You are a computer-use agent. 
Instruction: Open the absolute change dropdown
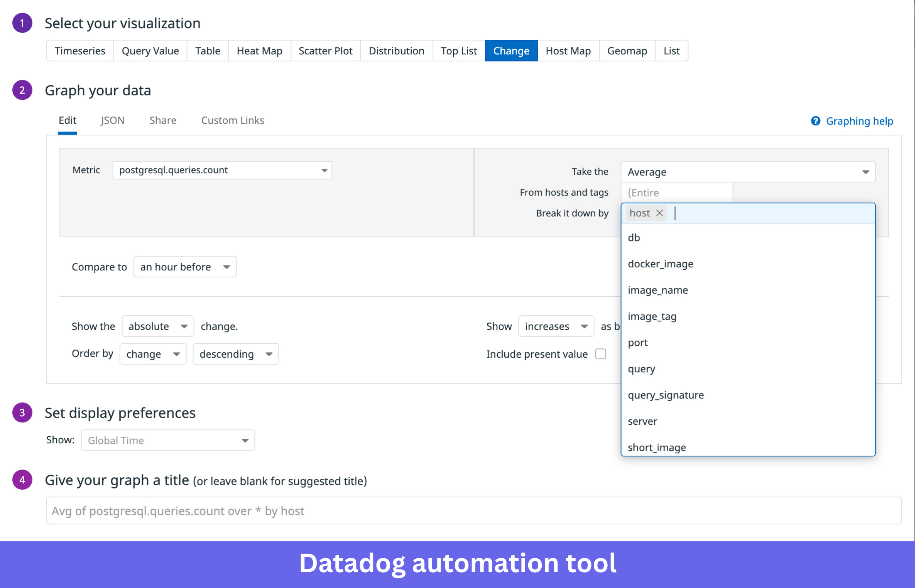158,326
